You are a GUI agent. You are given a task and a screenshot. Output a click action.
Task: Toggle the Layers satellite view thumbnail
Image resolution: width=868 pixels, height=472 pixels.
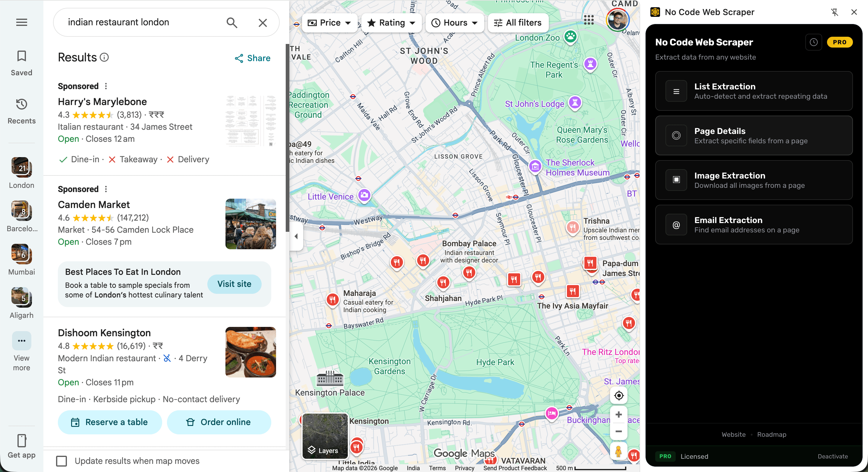[325, 436]
